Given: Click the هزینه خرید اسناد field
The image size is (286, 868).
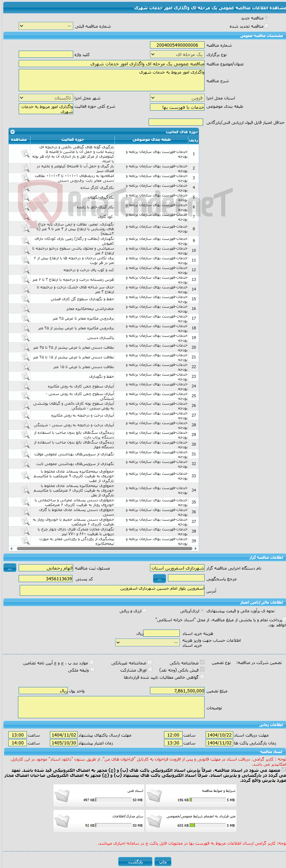Looking at the screenshot, I should point(161,633).
